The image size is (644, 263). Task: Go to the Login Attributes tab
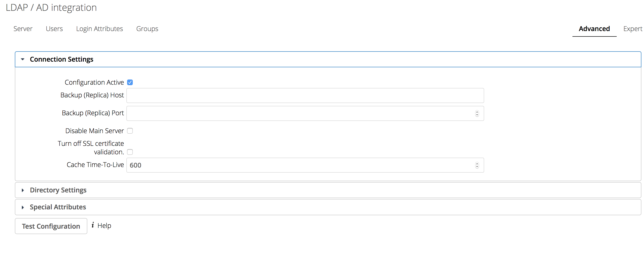pos(100,29)
